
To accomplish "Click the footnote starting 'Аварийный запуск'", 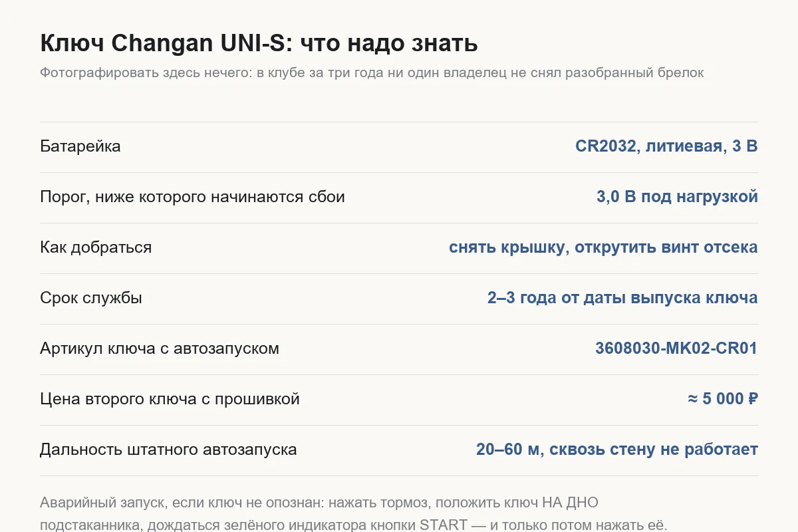I will click(353, 513).
